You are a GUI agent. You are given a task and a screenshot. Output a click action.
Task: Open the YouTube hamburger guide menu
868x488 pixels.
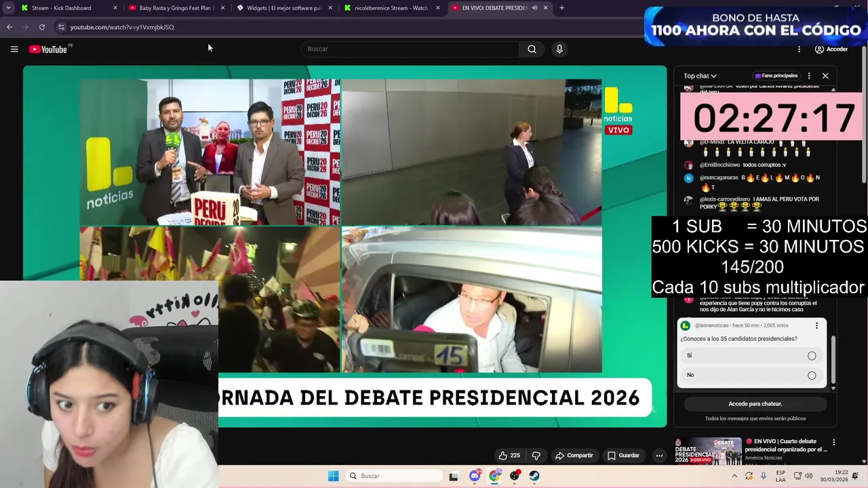(14, 49)
